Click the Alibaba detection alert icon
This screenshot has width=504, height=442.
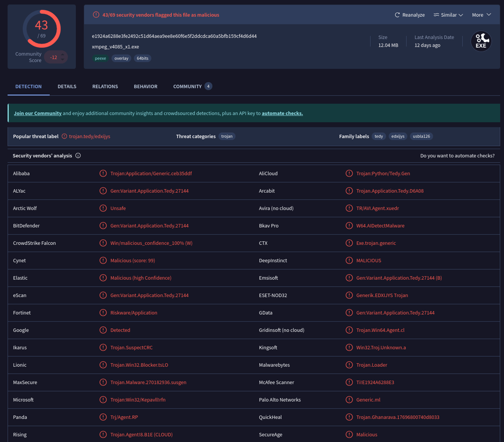[x=103, y=174]
